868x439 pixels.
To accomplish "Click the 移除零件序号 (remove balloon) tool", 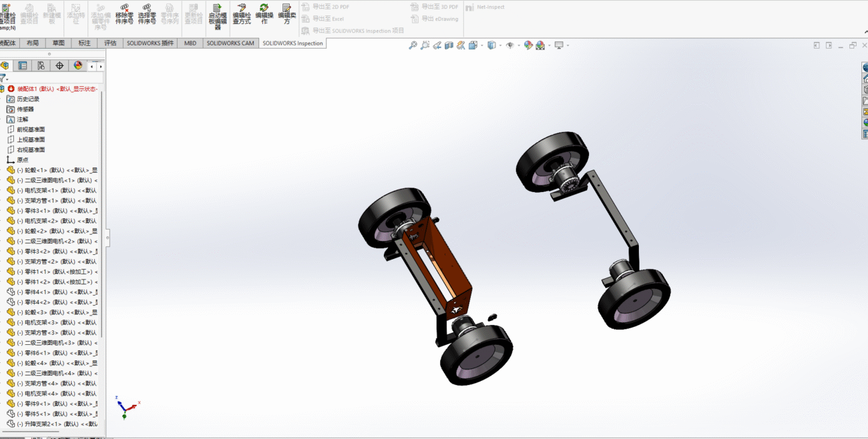I will (x=126, y=15).
